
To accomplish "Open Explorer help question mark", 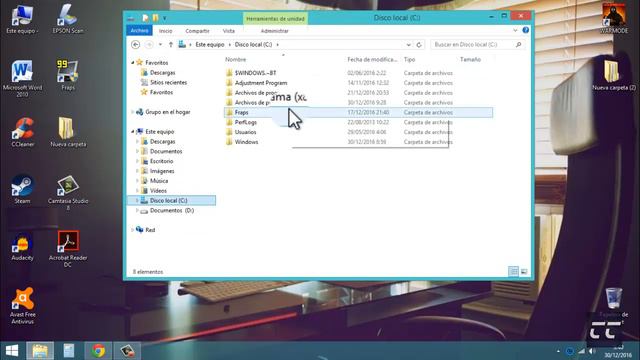I will [526, 30].
